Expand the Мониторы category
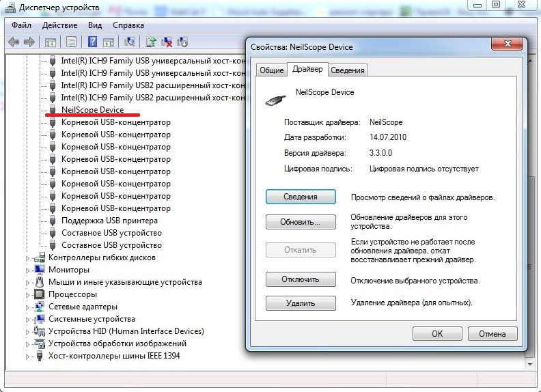The height and width of the screenshot is (392, 541). (x=28, y=270)
